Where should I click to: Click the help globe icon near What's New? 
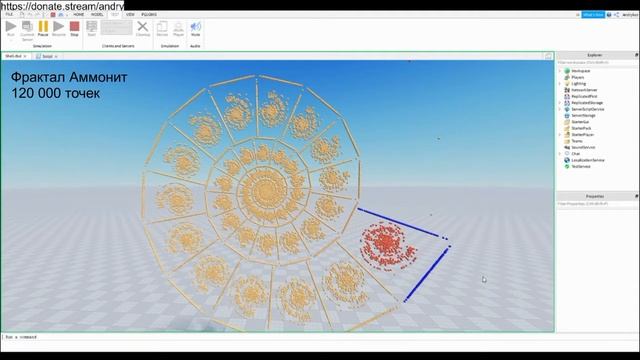click(x=609, y=15)
